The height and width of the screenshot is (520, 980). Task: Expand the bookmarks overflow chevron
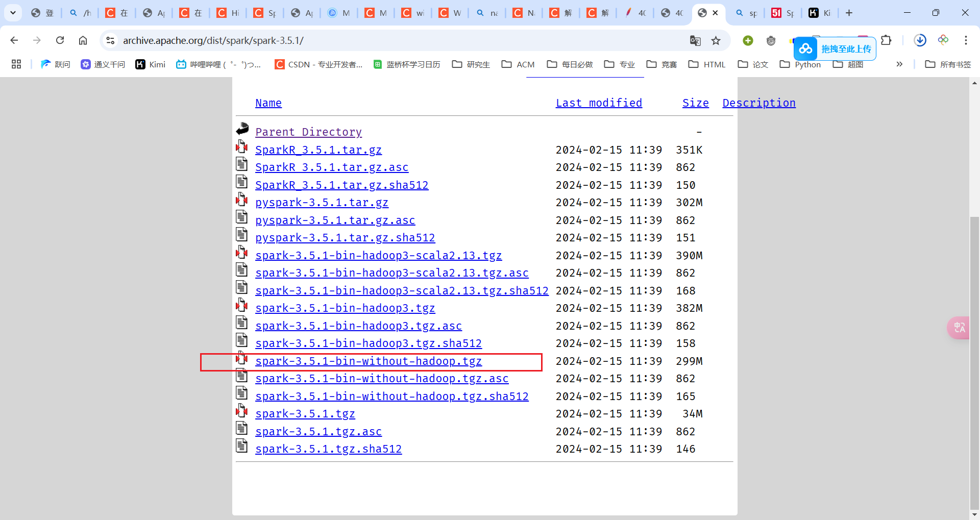click(x=899, y=64)
